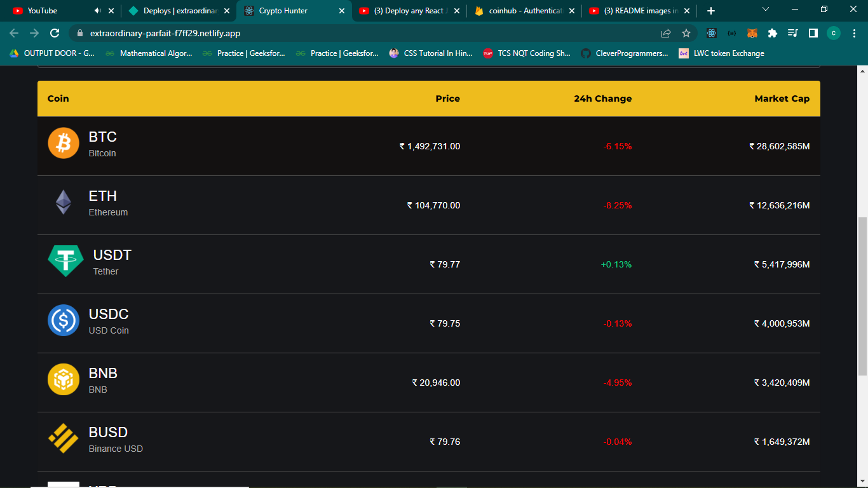
Task: Click BTC symbol text
Action: (103, 137)
